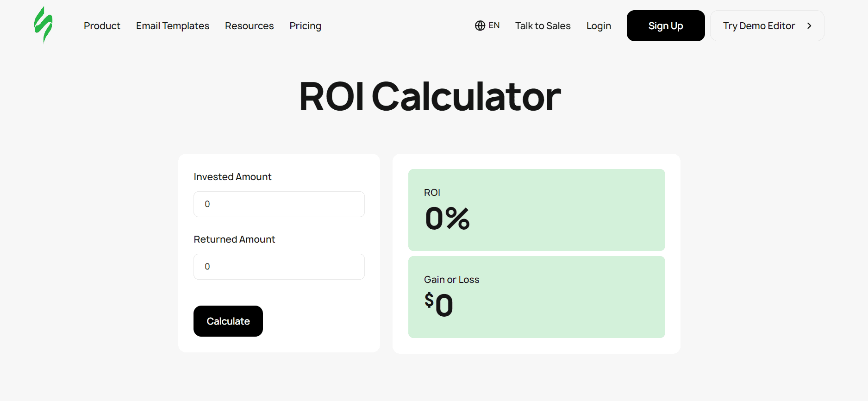The width and height of the screenshot is (868, 401).
Task: Click the Returned Amount input field
Action: (x=279, y=266)
